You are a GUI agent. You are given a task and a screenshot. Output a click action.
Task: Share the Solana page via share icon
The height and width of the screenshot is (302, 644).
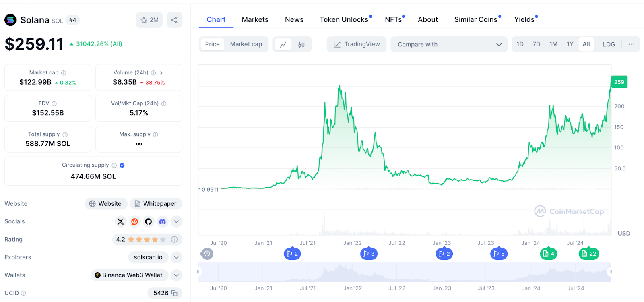(x=174, y=20)
